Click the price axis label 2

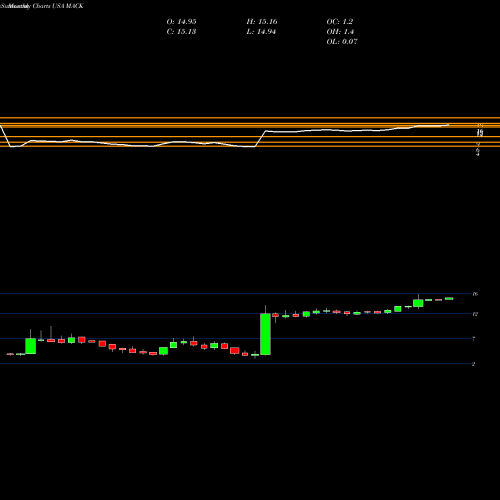tap(474, 364)
